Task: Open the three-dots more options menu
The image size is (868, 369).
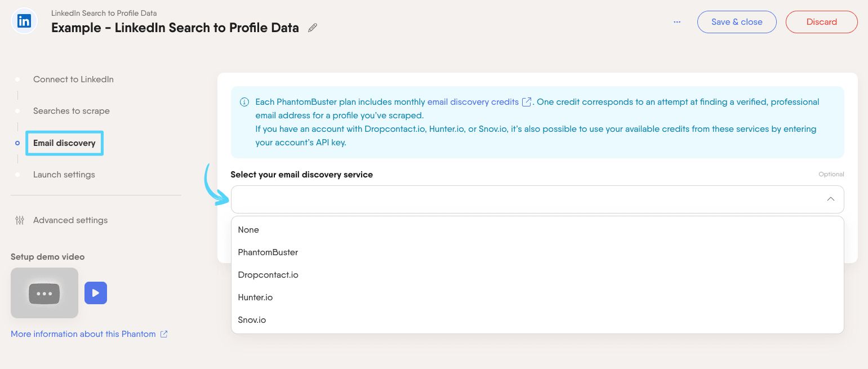Action: point(677,22)
